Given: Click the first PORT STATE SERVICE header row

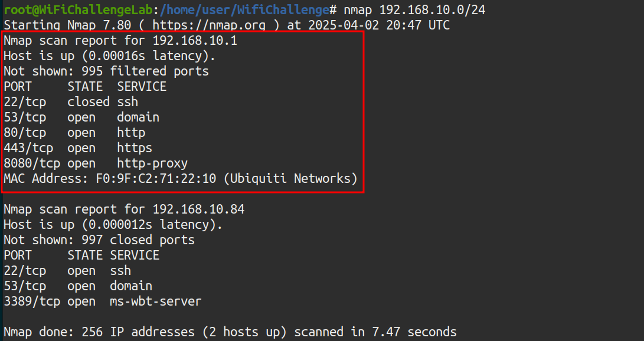Looking at the screenshot, I should click(85, 87).
